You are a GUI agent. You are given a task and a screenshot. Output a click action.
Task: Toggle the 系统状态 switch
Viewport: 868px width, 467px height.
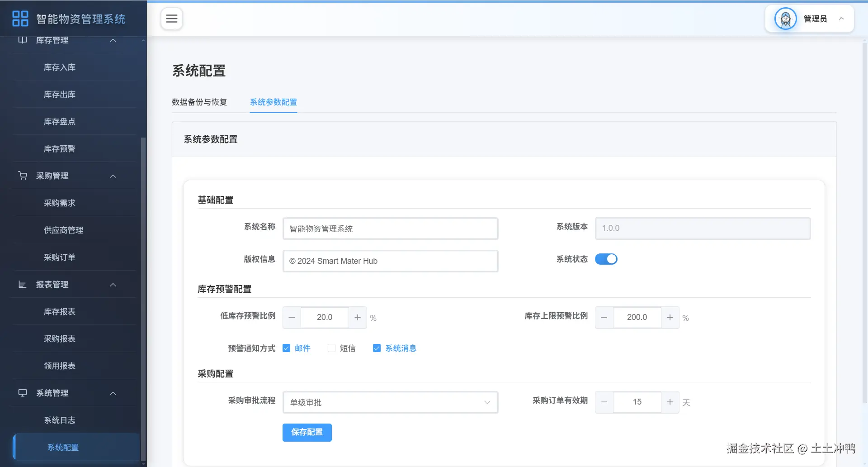606,259
